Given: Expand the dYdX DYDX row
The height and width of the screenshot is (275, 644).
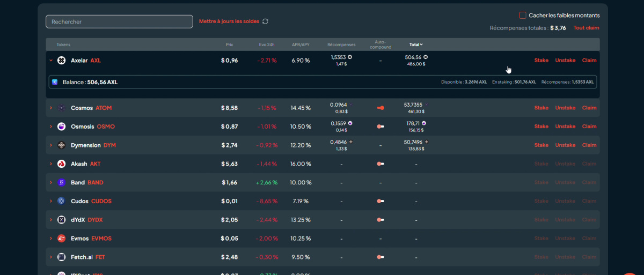Looking at the screenshot, I should point(51,220).
